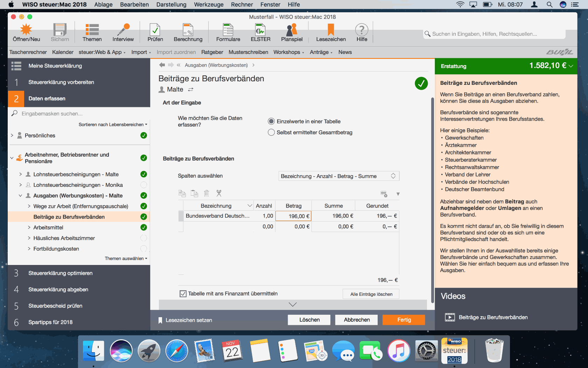Viewport: 588px width, 368px height.
Task: Play the Beiträge zu Berufsverbänden video
Action: [x=450, y=317]
